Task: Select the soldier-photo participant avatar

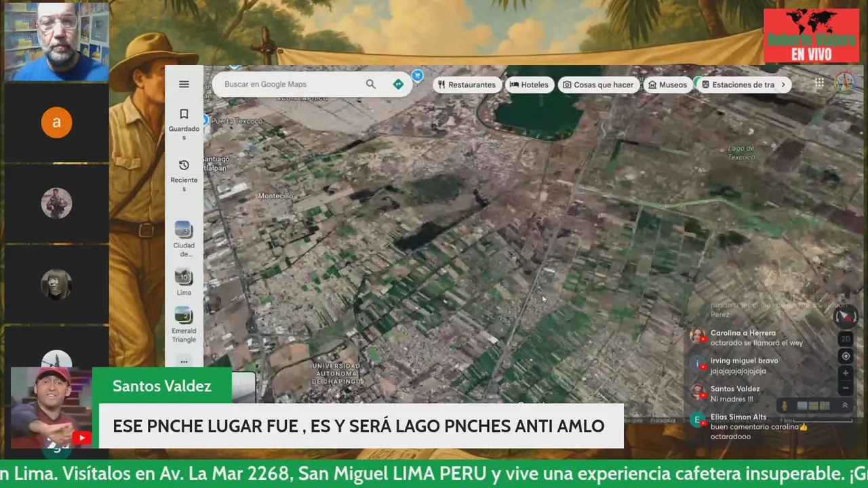Action: 56,203
